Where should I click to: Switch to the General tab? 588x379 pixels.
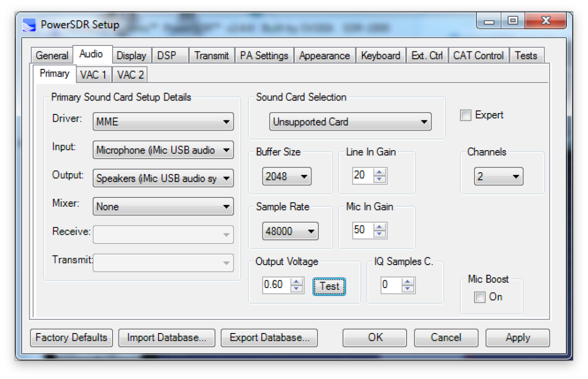[52, 56]
